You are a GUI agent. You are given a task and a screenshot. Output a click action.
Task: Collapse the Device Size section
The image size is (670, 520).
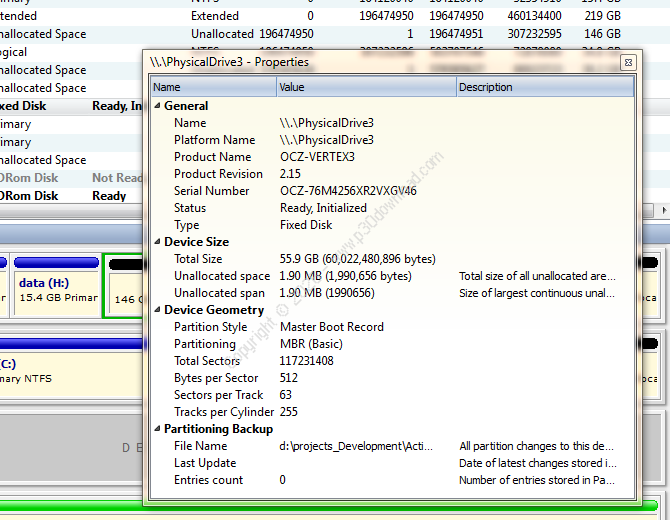[157, 242]
